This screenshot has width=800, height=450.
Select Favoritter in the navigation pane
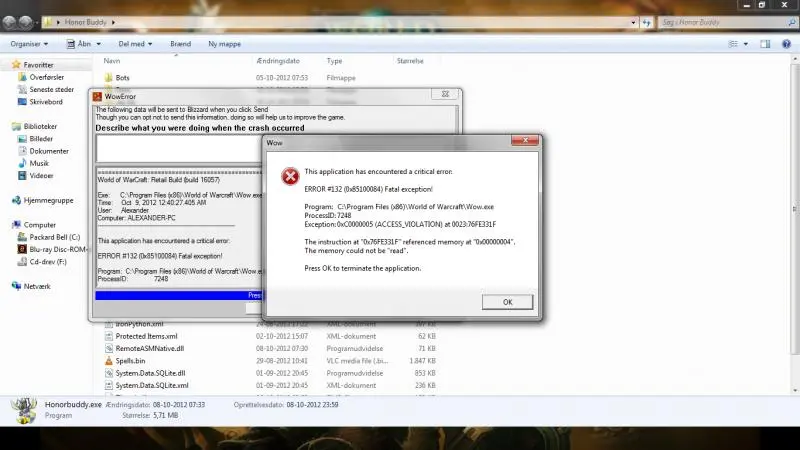coord(38,65)
